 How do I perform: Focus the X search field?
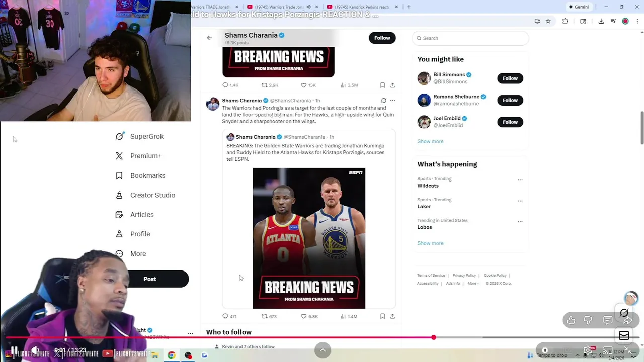pyautogui.click(x=470, y=38)
